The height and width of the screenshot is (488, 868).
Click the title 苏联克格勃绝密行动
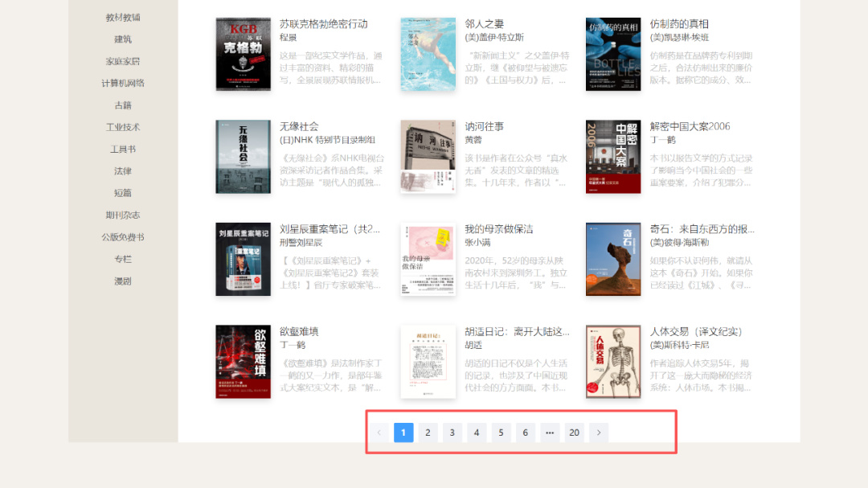tap(324, 24)
